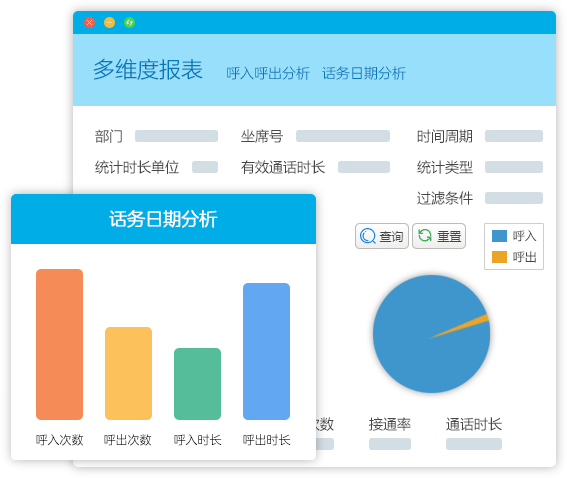Switch to the 话务日期分析 tab

[x=364, y=73]
